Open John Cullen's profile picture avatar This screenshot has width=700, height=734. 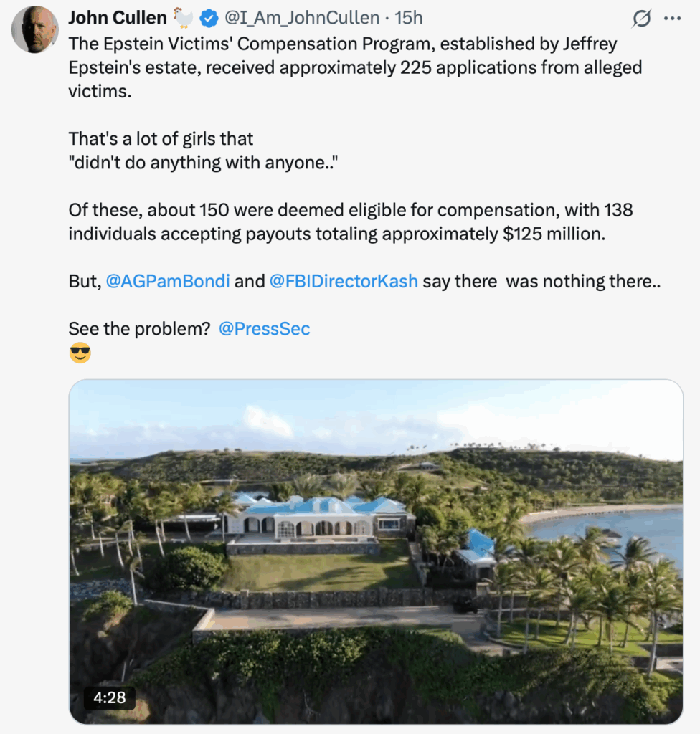click(34, 30)
